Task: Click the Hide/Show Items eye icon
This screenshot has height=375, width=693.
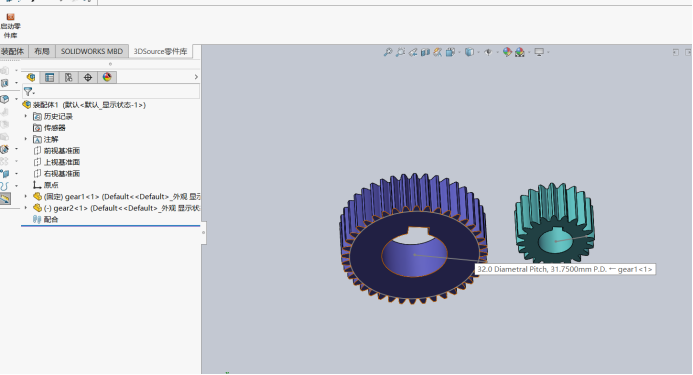Action: (x=488, y=52)
